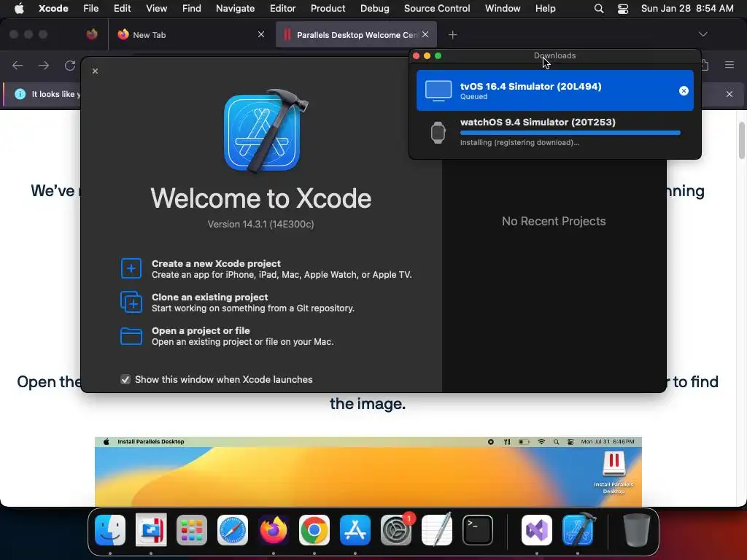Open Spotlight search in menu bar

(599, 9)
